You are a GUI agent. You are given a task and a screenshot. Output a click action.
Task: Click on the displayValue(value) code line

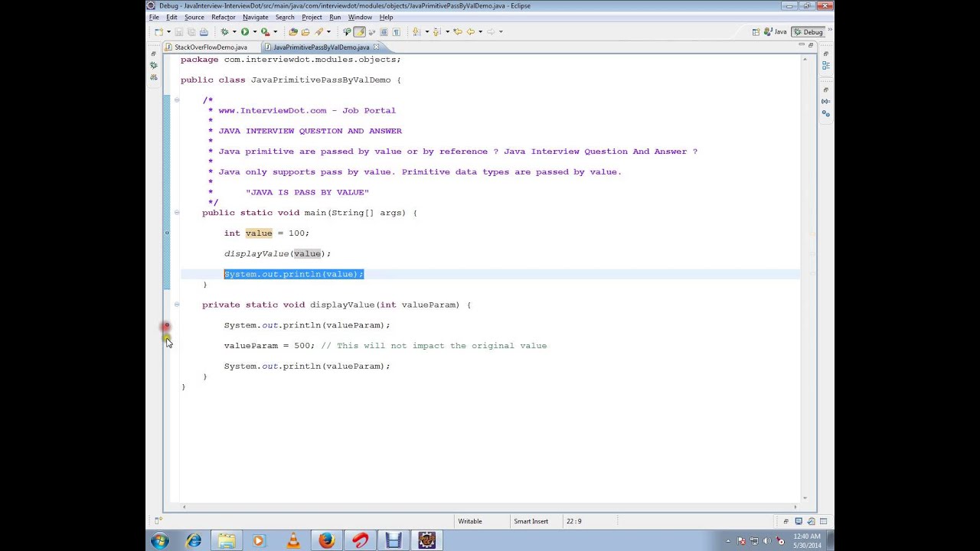277,253
